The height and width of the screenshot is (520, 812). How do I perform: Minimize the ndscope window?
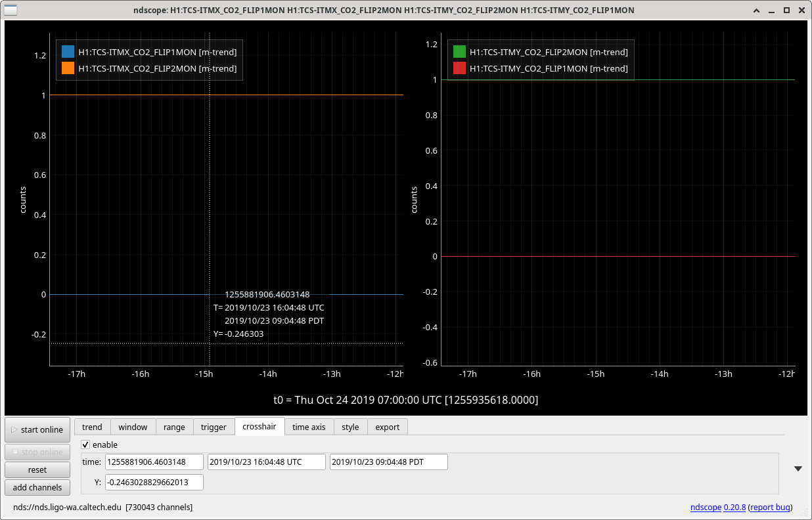[772, 10]
